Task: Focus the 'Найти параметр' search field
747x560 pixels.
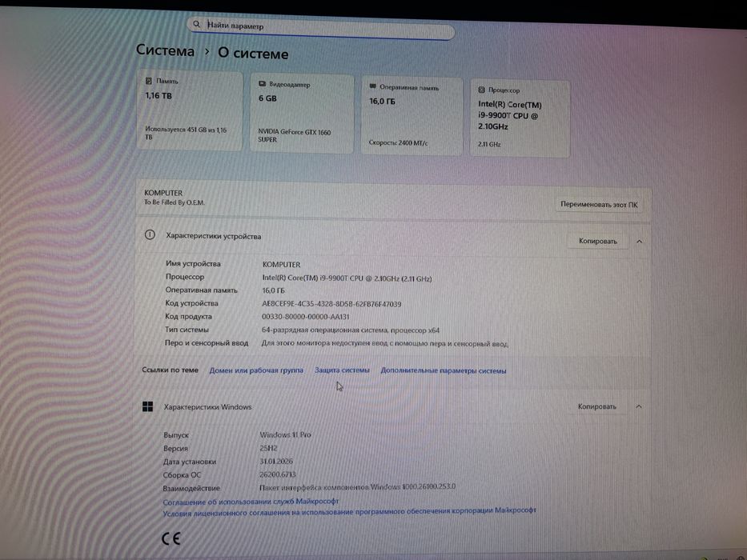Action: click(321, 28)
